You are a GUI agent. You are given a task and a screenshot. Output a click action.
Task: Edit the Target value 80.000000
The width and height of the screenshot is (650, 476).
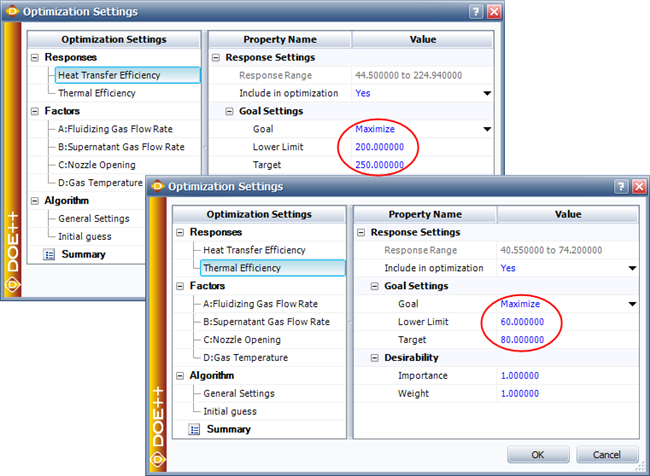pyautogui.click(x=524, y=340)
